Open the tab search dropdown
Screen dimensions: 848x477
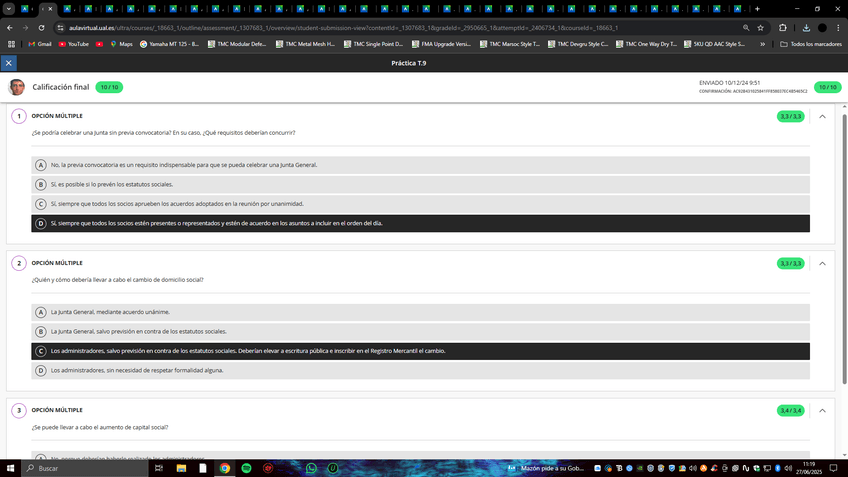9,9
